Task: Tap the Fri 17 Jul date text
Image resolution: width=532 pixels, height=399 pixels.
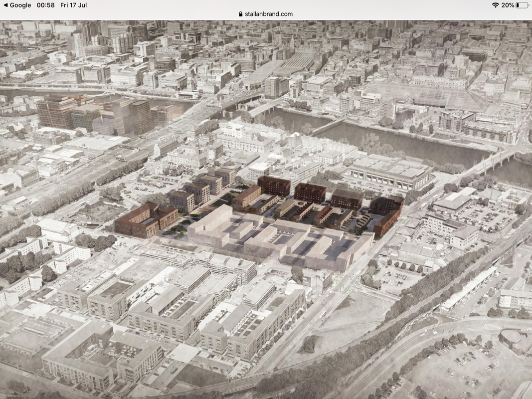Action: pyautogui.click(x=74, y=5)
